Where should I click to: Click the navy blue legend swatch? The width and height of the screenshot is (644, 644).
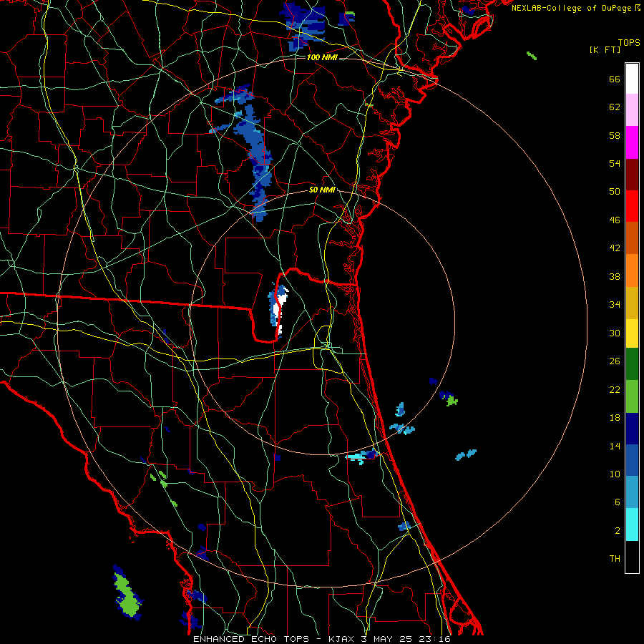632,429
